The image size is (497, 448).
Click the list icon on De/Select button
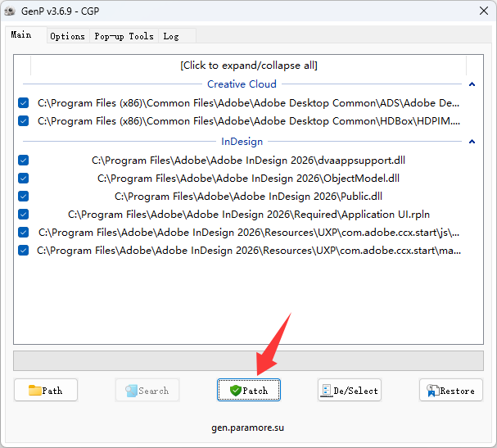point(327,391)
